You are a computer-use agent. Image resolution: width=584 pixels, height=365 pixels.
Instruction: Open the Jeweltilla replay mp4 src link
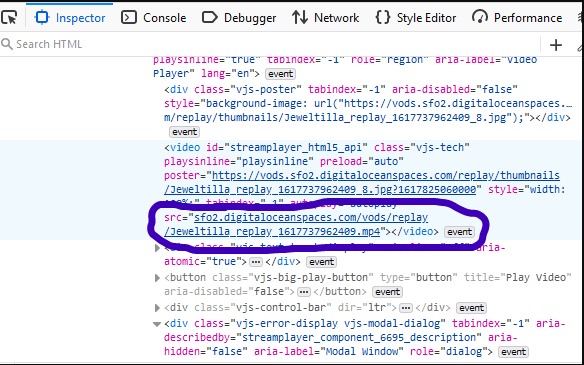click(x=296, y=225)
